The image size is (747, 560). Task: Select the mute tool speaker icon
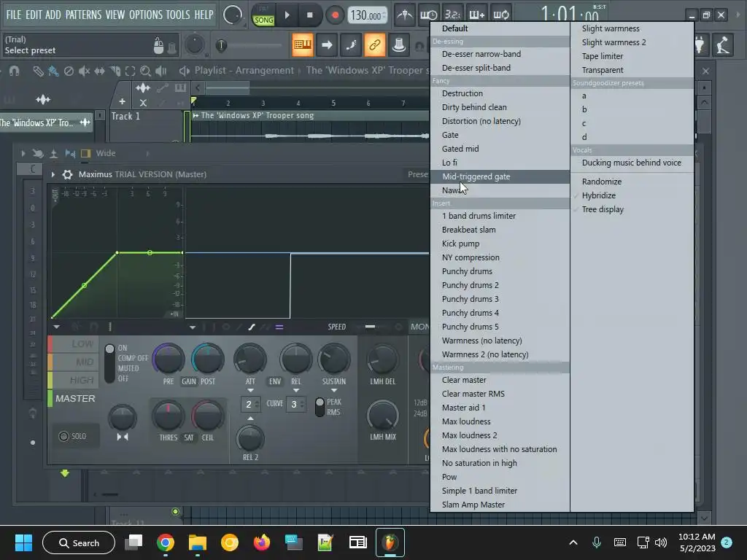[84, 71]
